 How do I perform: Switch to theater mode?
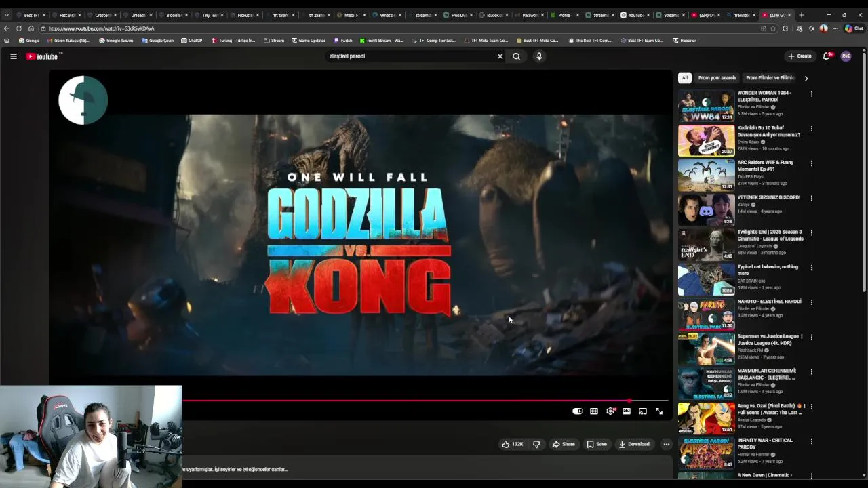(x=627, y=411)
